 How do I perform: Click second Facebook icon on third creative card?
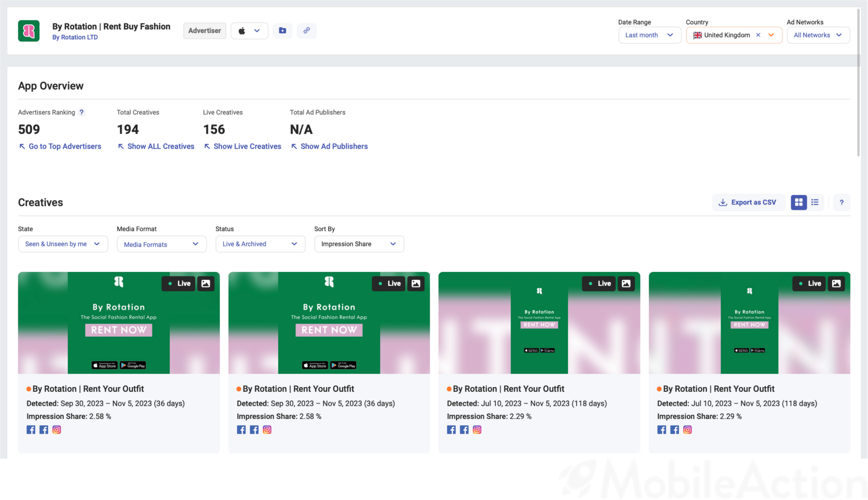[464, 429]
